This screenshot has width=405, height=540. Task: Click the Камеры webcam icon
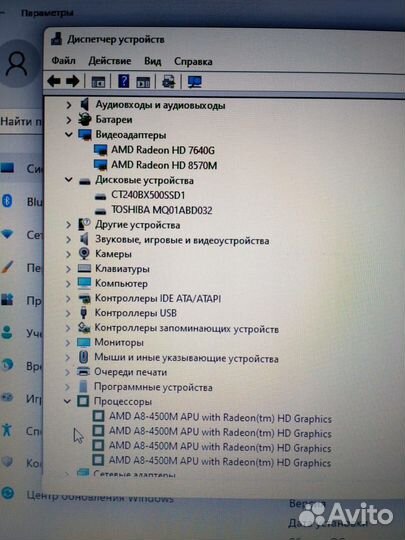(x=84, y=254)
